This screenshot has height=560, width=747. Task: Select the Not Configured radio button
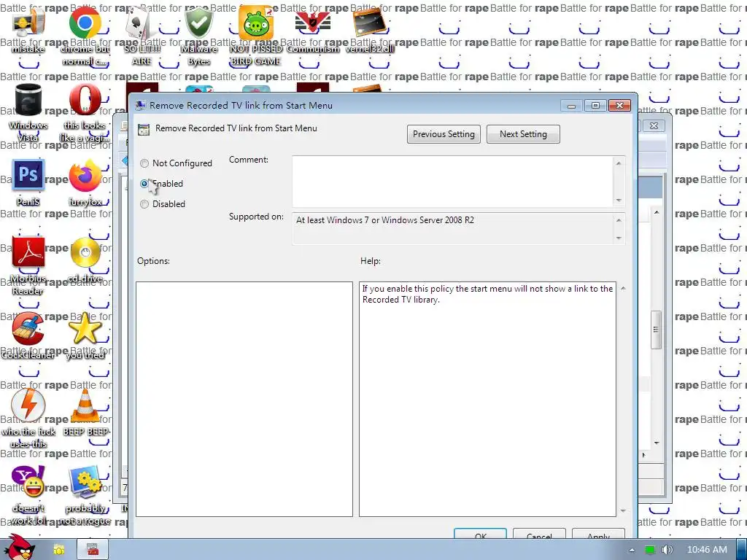pos(144,163)
